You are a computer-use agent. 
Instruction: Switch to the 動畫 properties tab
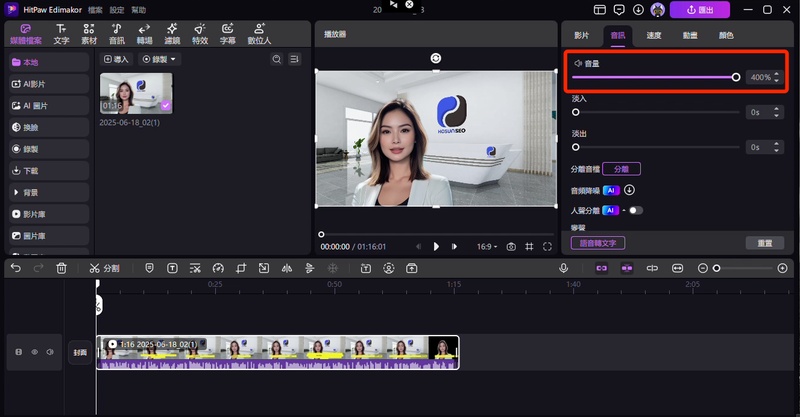(690, 35)
